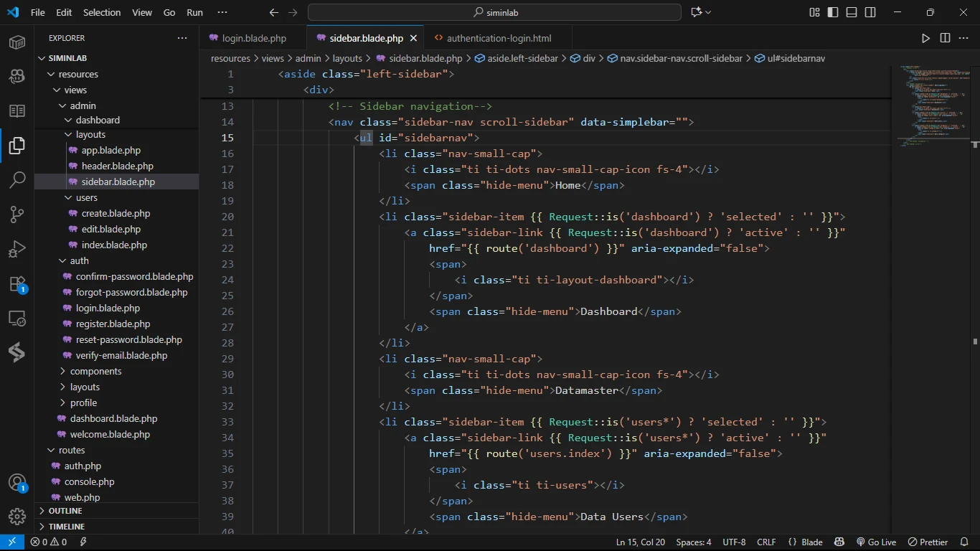Switch to the login.blade.php tab
Image resolution: width=980 pixels, height=551 pixels.
coord(253,38)
